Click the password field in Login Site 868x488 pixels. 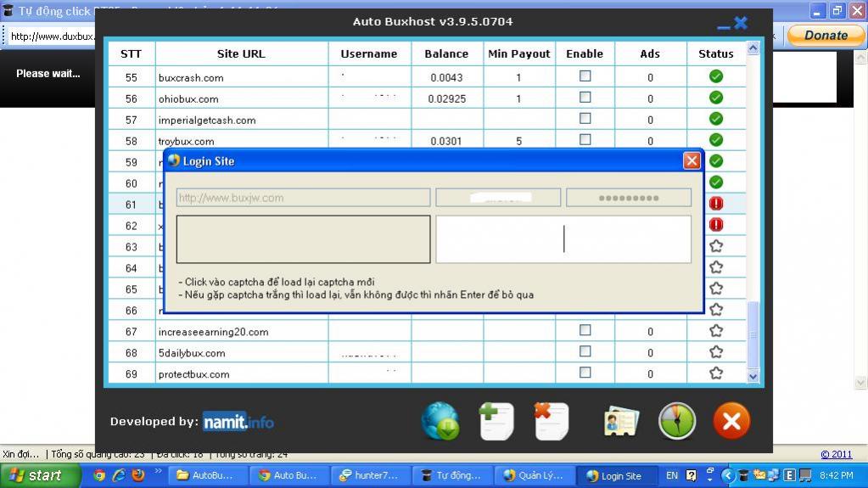tap(629, 198)
